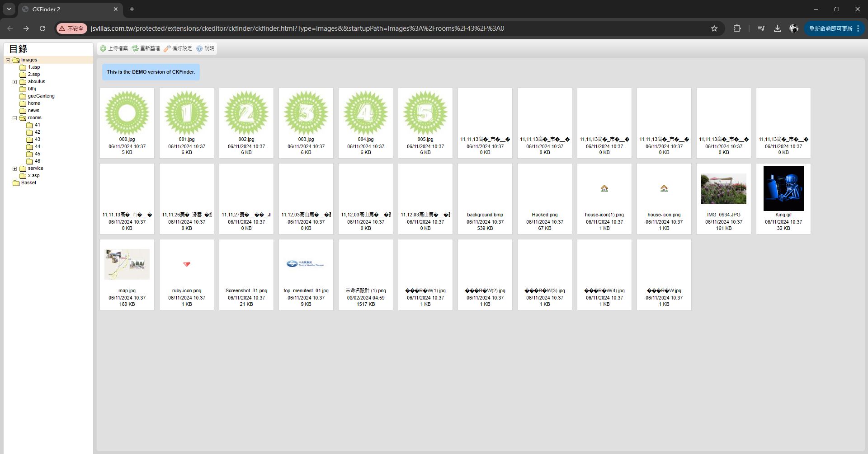The height and width of the screenshot is (454, 868).
Task: Click the relaunch to update button
Action: 830,28
